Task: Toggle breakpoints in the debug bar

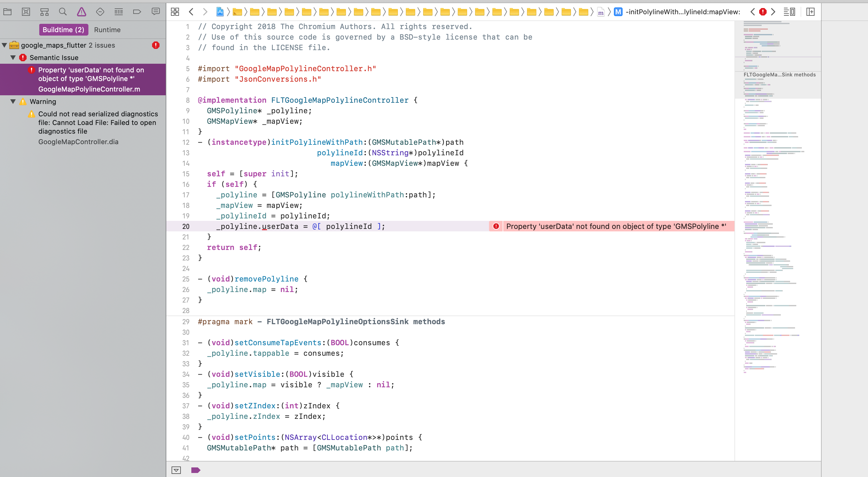Action: pos(196,470)
